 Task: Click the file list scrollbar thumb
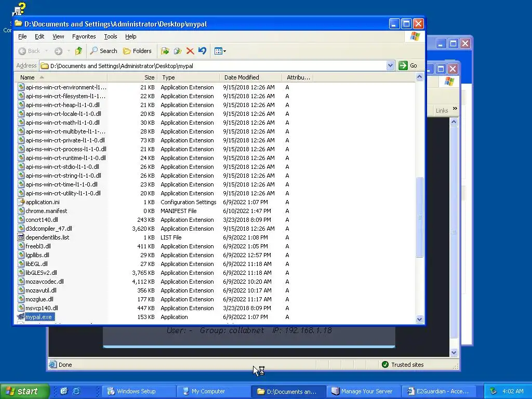tap(419, 217)
